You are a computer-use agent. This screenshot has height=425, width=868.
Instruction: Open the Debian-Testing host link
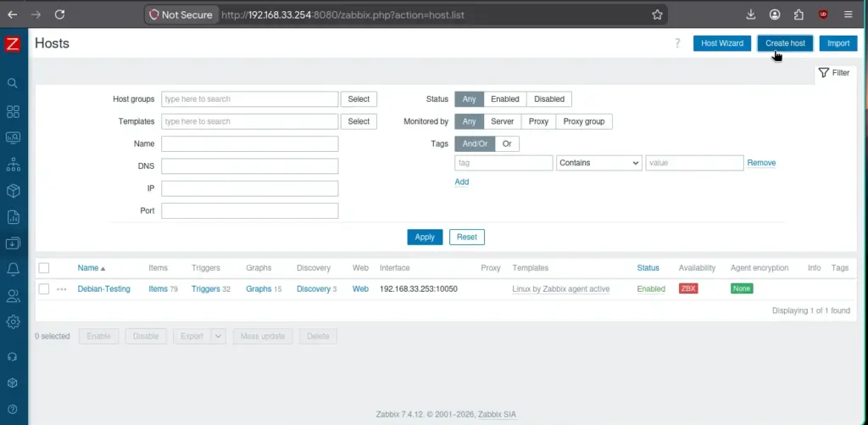pos(104,289)
